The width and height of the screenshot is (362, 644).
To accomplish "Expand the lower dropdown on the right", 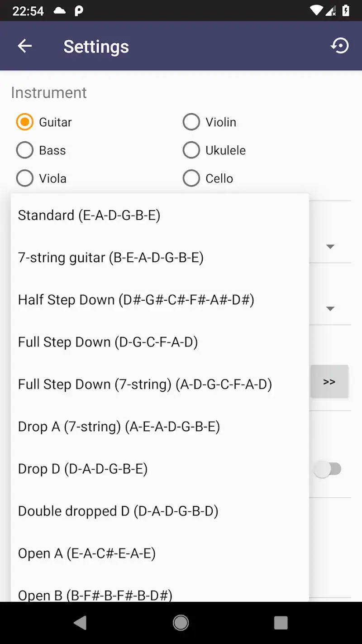I will click(x=330, y=308).
